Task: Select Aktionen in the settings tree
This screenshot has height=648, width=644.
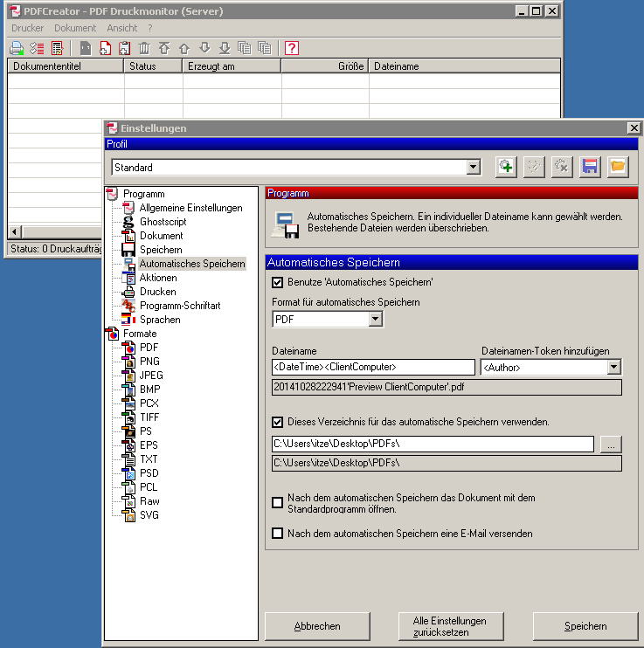Action: pos(158,278)
